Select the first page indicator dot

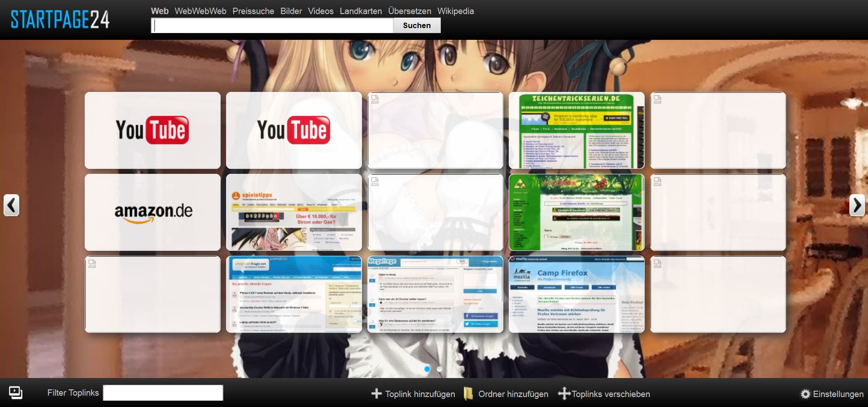(427, 369)
